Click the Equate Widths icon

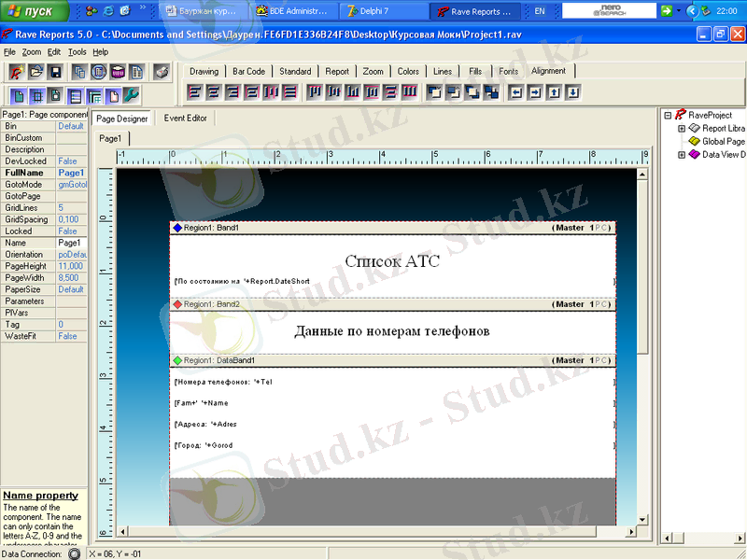(x=289, y=91)
